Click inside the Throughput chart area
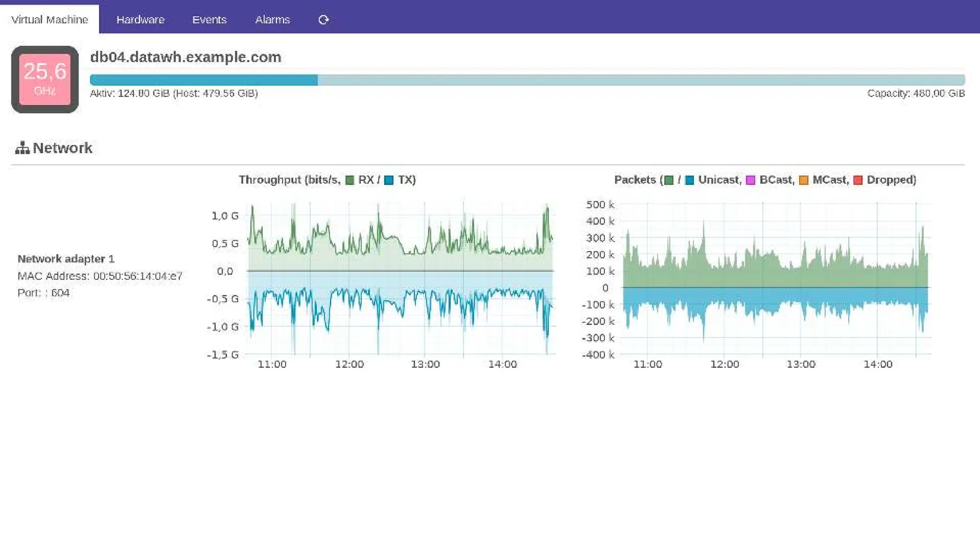The image size is (980, 551). click(x=400, y=277)
